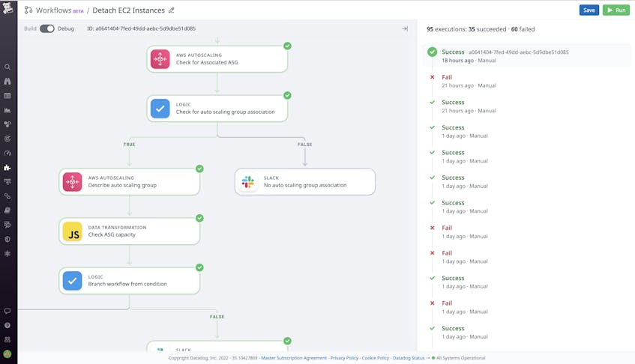Toggle the Build/Debug switch
Viewport: 635px width, 364px height.
point(47,28)
